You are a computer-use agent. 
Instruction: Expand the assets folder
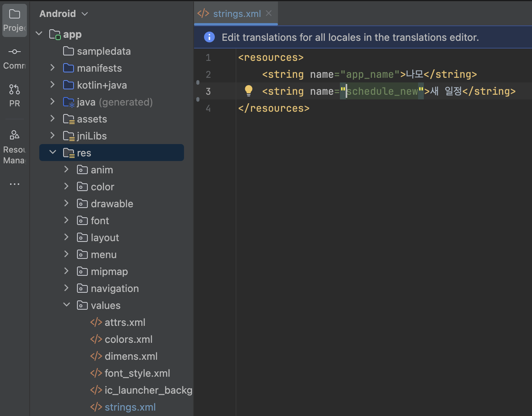(x=53, y=119)
